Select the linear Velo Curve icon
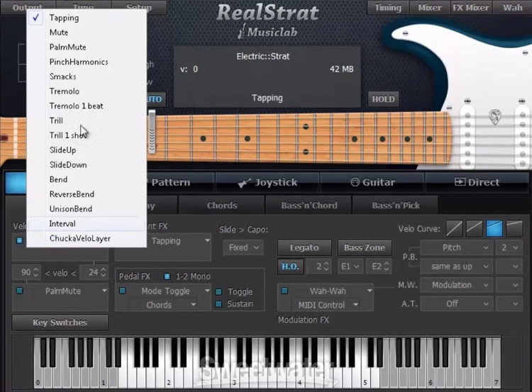532x392 pixels. pyautogui.click(x=454, y=228)
